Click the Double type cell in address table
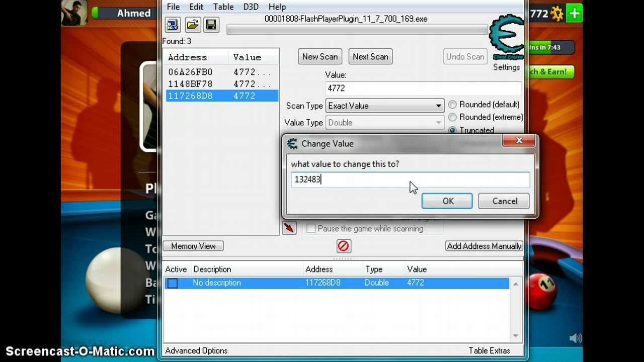The height and width of the screenshot is (362, 644). point(377,283)
